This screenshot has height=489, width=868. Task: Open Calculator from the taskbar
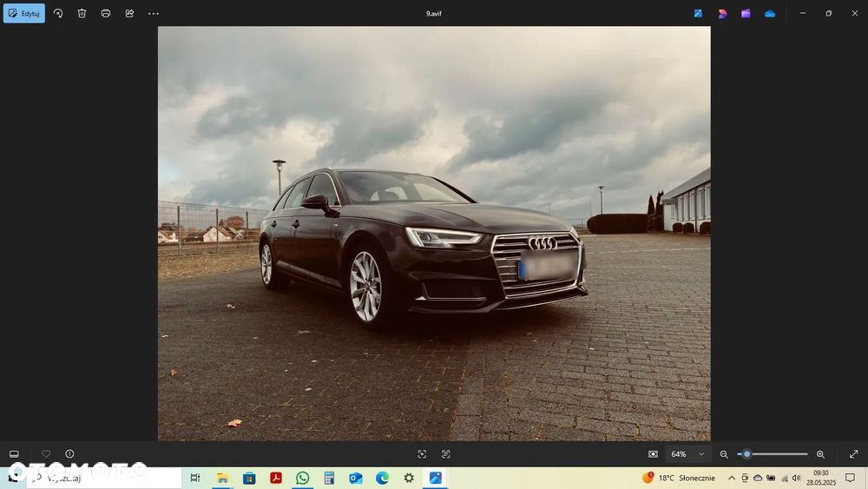(329, 478)
